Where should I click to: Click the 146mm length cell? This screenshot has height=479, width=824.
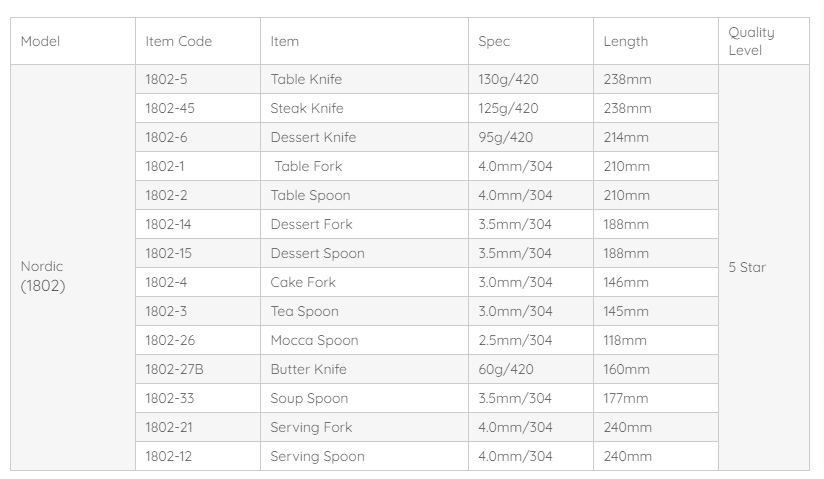coord(626,282)
